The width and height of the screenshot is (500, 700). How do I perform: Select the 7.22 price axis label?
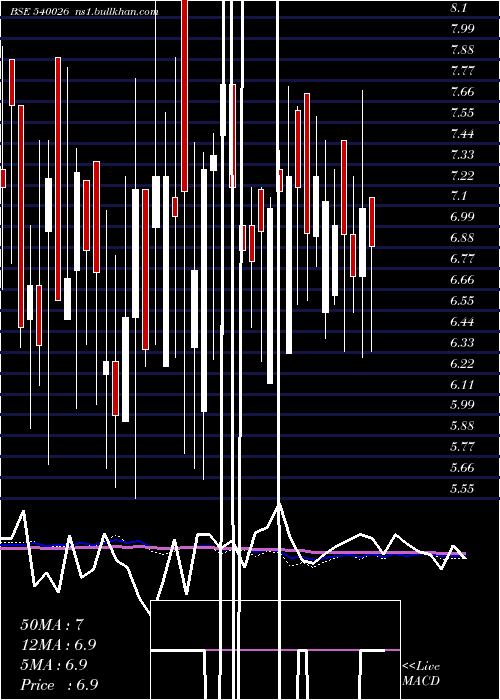click(x=462, y=175)
